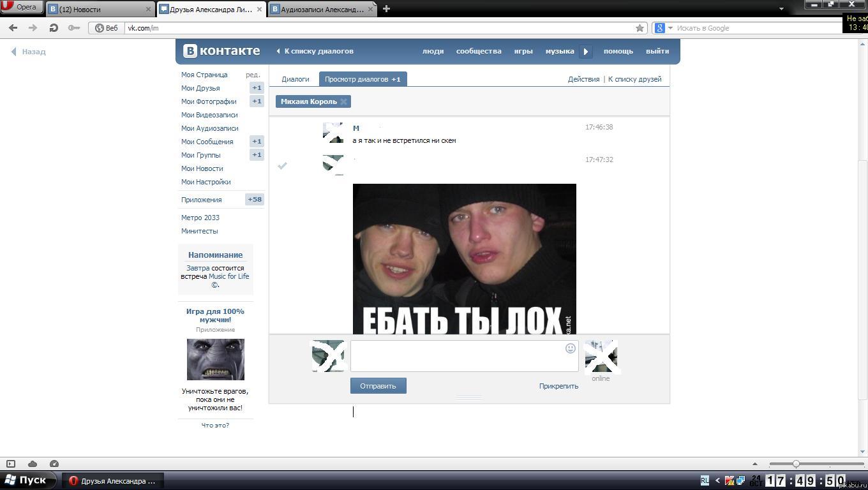
Task: Click the arrow after музыка in VK navbar
Action: (x=585, y=51)
